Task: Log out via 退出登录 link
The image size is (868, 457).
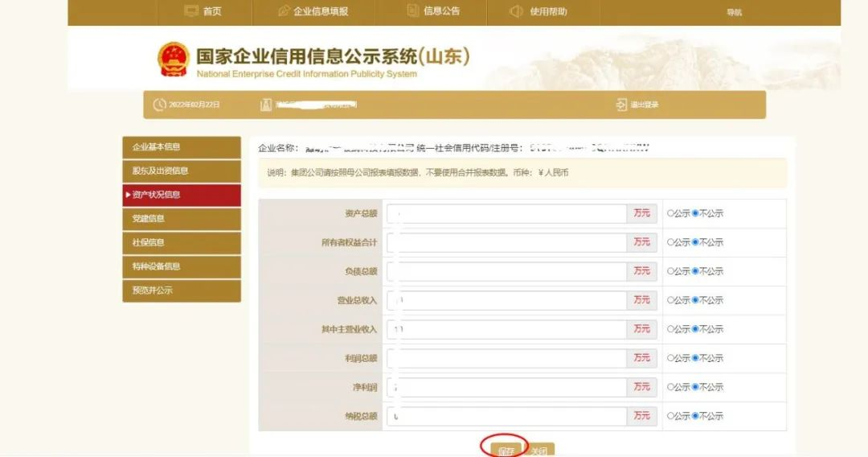Action: tap(645, 105)
